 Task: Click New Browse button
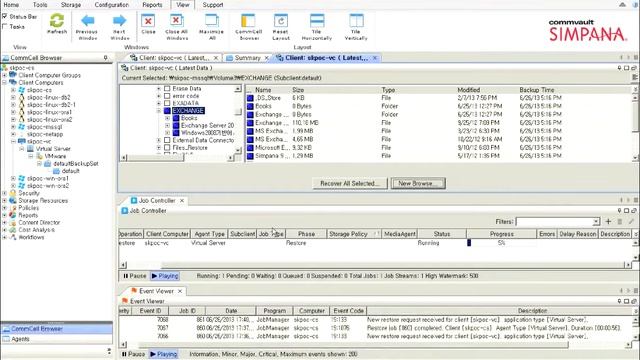click(x=418, y=183)
